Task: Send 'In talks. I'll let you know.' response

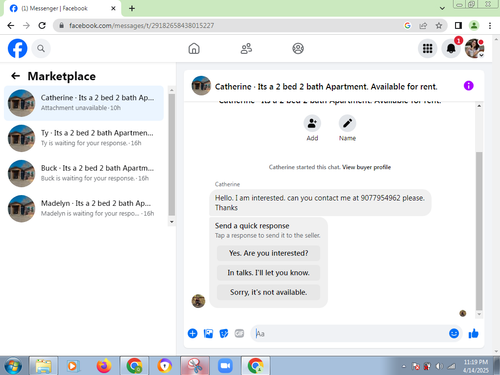Action: pos(268,273)
